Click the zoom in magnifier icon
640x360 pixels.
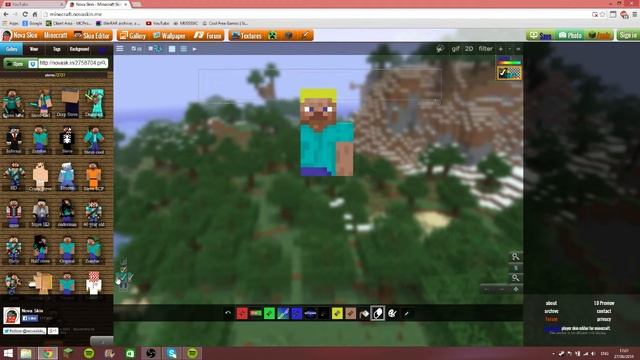[516, 257]
